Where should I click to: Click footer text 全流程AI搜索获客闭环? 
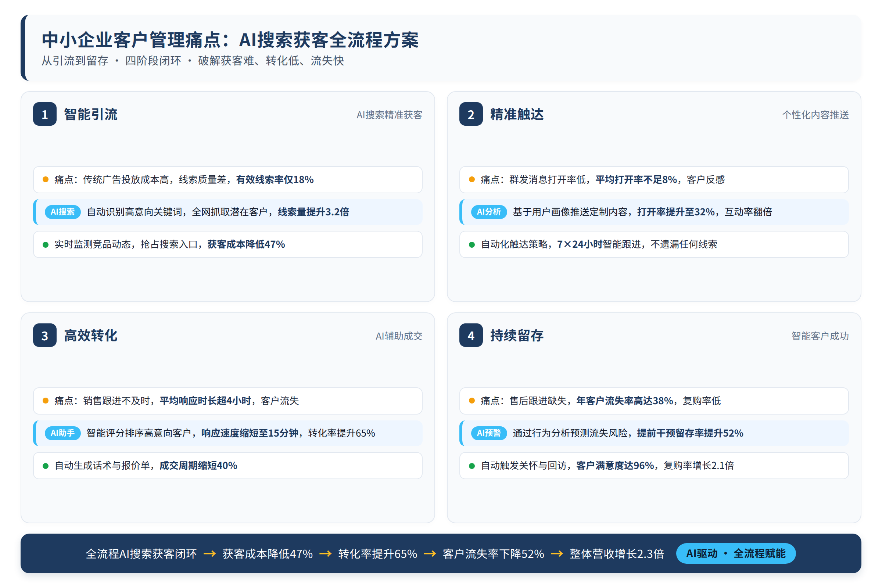(141, 554)
